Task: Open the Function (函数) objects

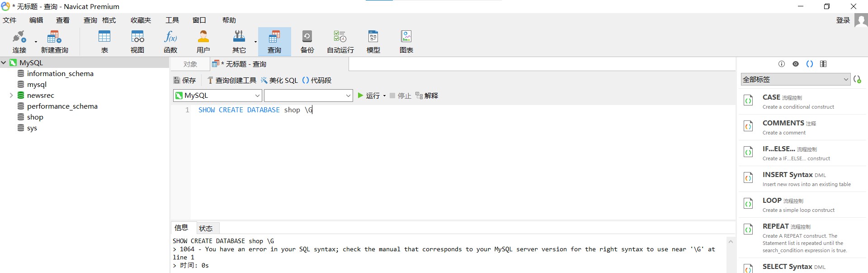Action: coord(170,42)
